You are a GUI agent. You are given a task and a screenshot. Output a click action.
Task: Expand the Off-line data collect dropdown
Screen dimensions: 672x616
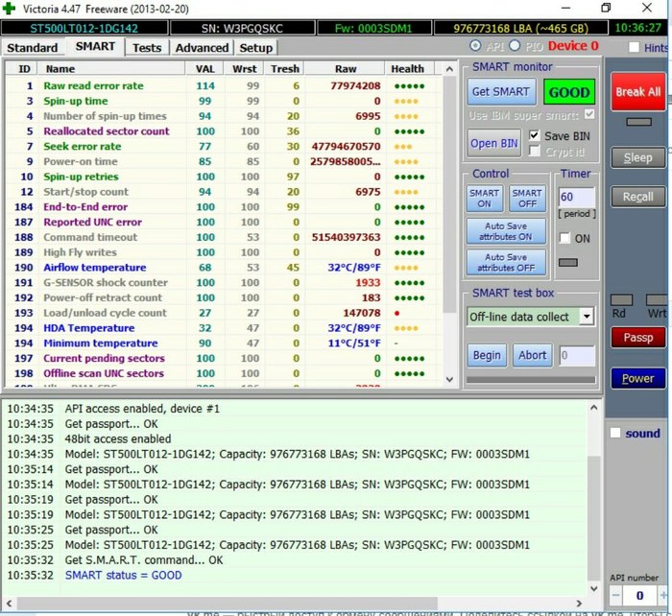pyautogui.click(x=587, y=317)
